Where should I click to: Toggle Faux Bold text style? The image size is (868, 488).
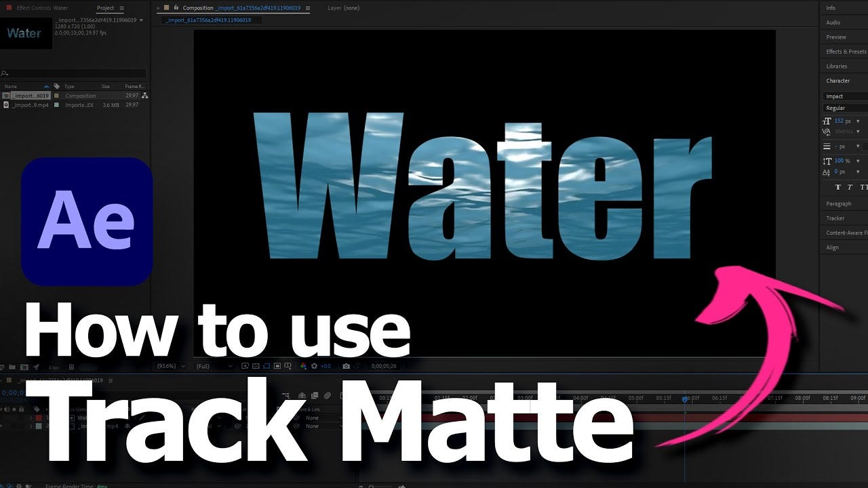838,187
